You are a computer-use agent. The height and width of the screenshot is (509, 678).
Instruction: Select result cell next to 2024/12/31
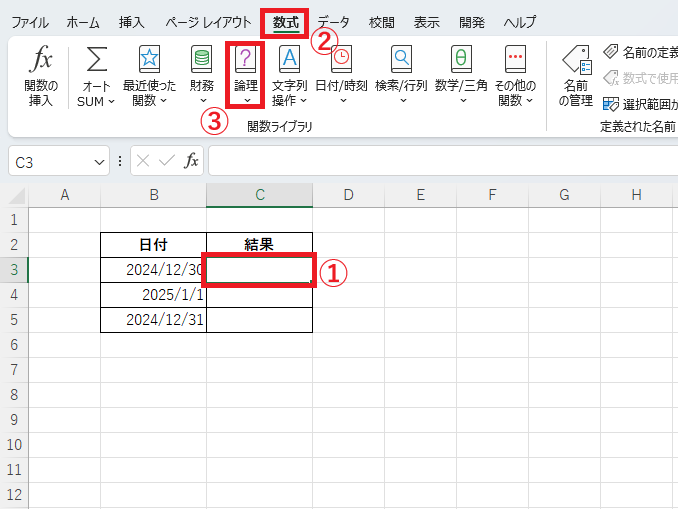[259, 320]
